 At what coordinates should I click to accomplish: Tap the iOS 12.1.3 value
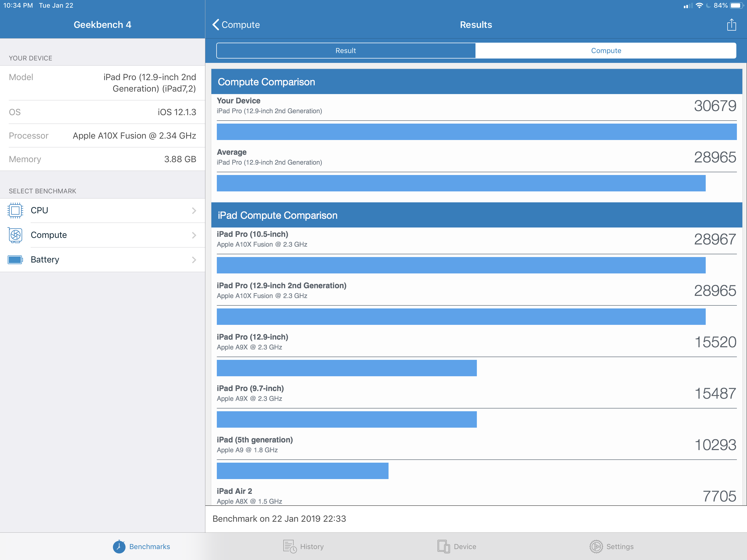177,112
